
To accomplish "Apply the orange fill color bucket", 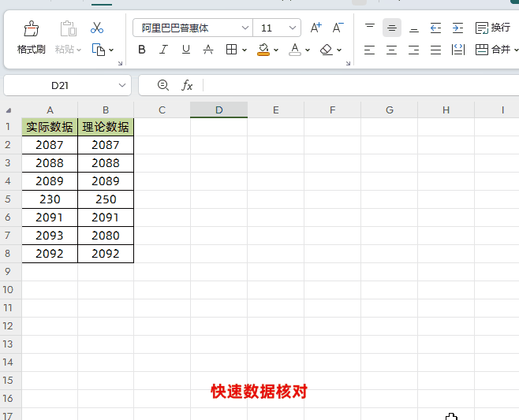I will [x=263, y=50].
